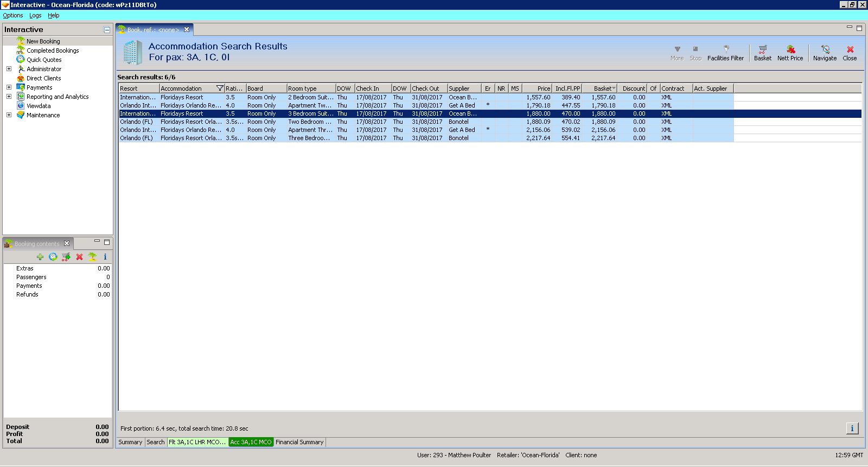Sort results by the Price column header

pyautogui.click(x=537, y=89)
